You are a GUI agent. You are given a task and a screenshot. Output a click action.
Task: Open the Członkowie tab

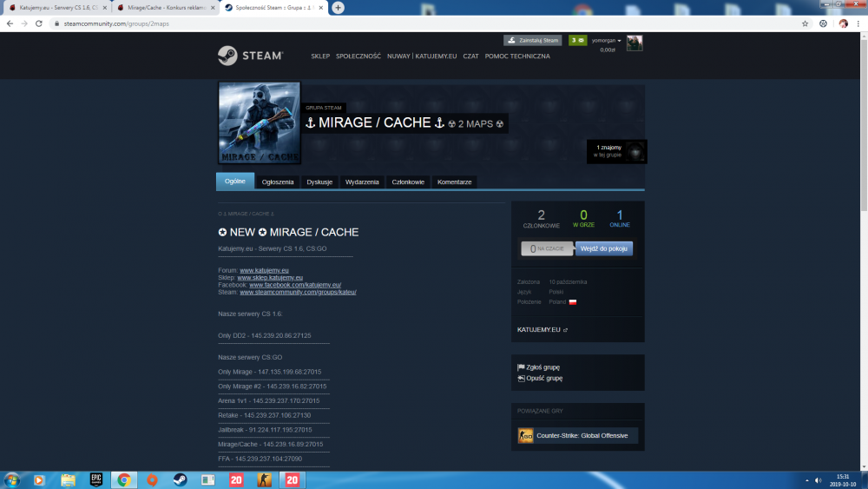click(408, 182)
